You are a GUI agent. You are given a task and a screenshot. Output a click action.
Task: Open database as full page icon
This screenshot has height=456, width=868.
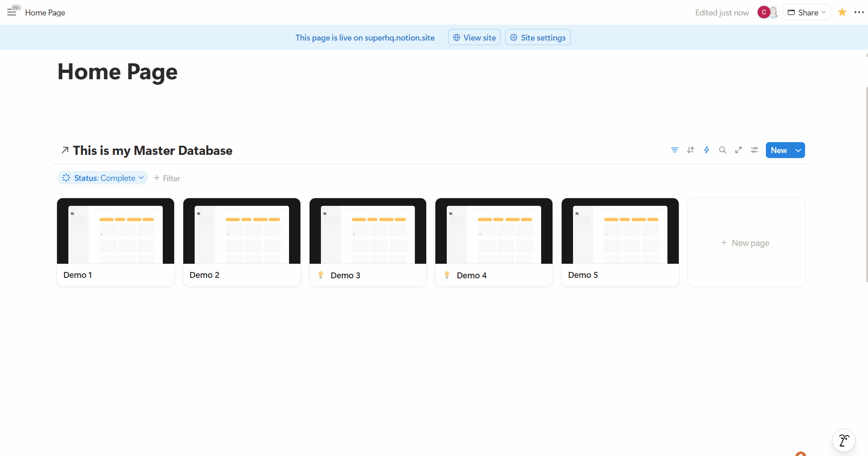pos(739,150)
